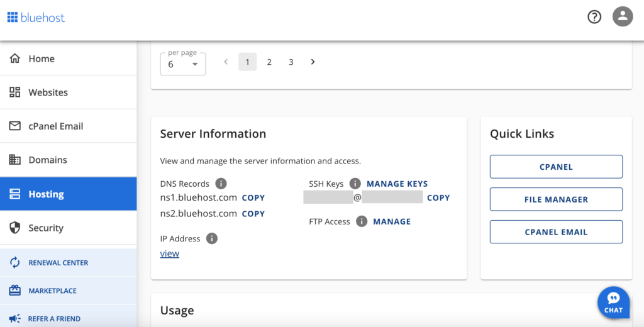Open Hosting in the sidebar

click(x=68, y=194)
